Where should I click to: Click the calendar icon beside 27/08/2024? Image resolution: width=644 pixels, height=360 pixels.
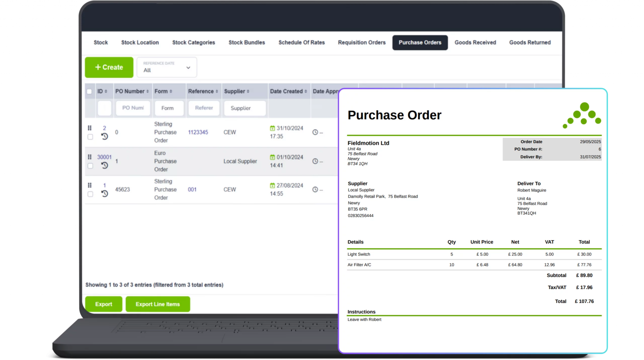272,186
